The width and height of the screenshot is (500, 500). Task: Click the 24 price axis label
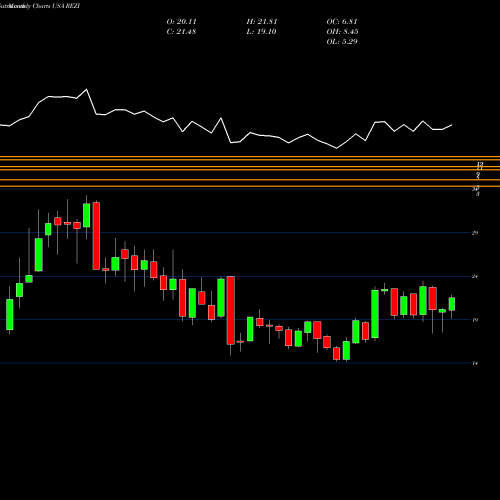click(x=475, y=276)
